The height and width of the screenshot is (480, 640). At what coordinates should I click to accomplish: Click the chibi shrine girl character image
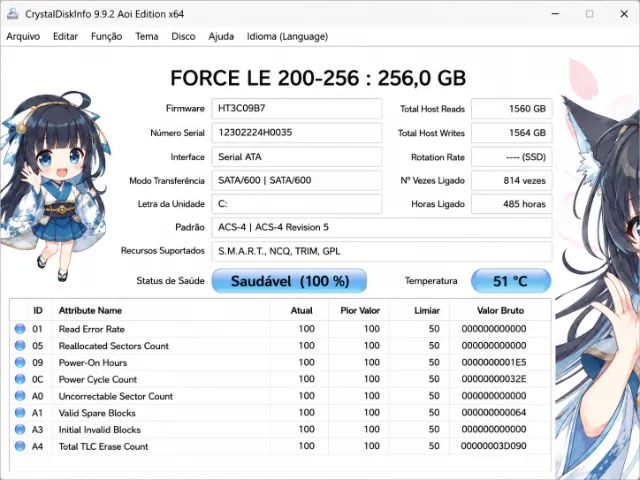click(x=55, y=186)
